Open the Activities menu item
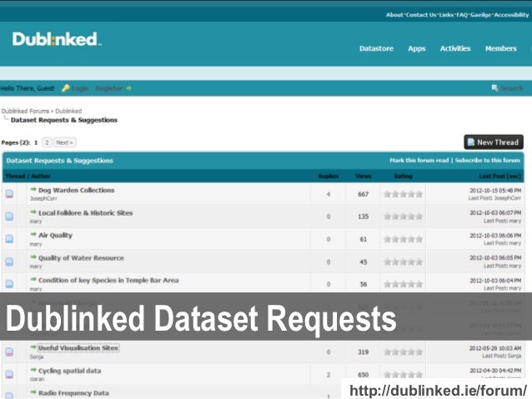This screenshot has height=399, width=532. tap(455, 48)
